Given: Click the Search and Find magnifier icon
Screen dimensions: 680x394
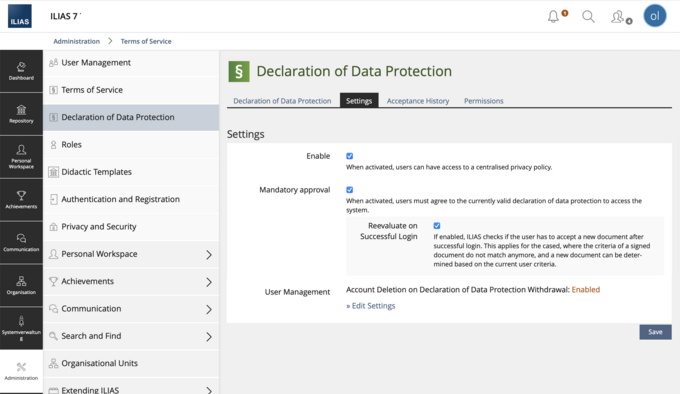Looking at the screenshot, I should point(53,336).
